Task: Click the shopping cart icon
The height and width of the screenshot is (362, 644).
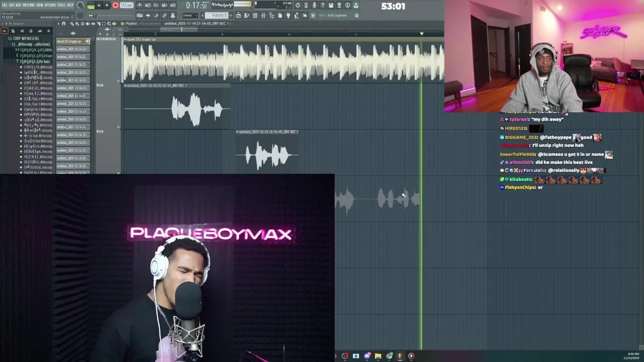Action: pos(313,16)
